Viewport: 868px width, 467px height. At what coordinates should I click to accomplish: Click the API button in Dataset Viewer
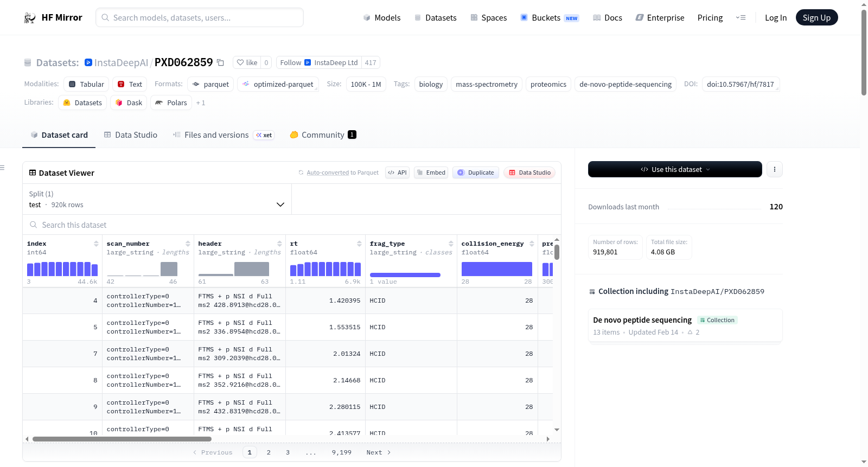(x=397, y=172)
